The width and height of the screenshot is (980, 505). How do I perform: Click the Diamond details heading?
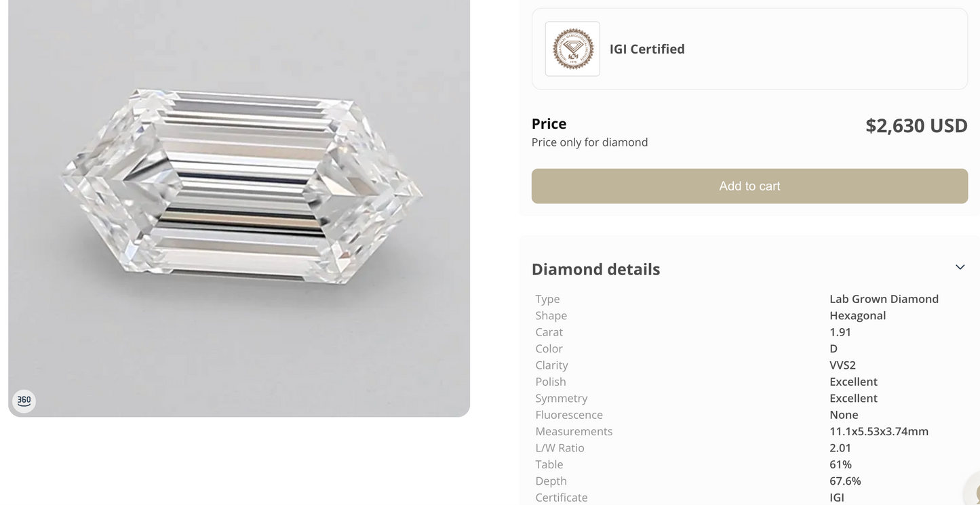pyautogui.click(x=595, y=269)
